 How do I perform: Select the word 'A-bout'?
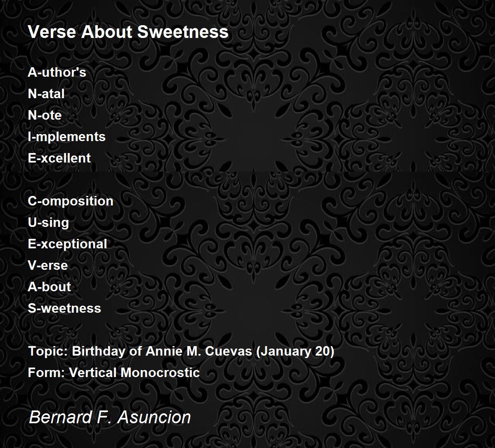pyautogui.click(x=49, y=287)
